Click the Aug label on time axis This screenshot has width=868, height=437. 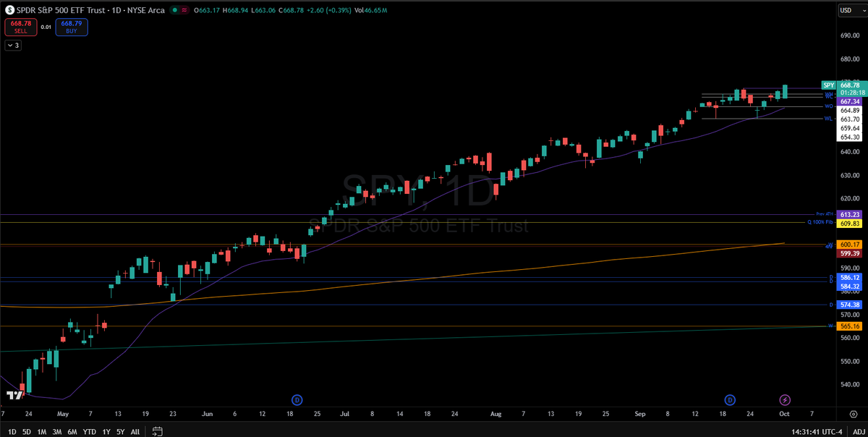(x=495, y=414)
